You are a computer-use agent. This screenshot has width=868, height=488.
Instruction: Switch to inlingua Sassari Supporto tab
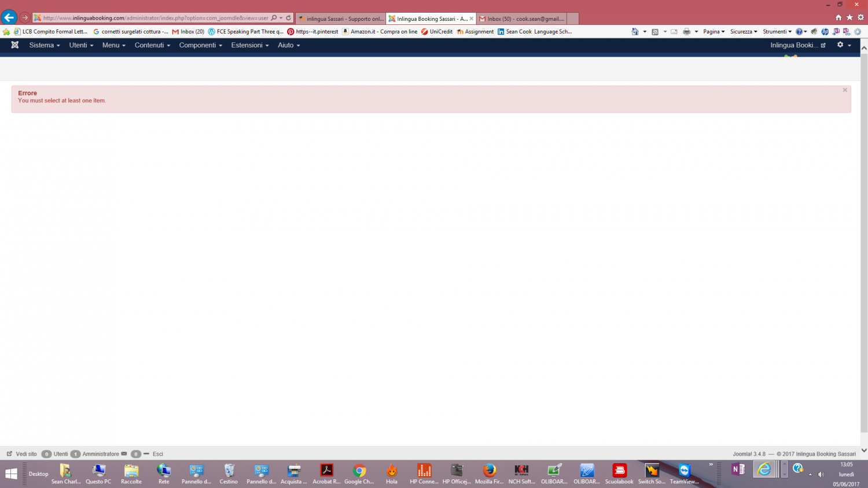[x=340, y=19]
